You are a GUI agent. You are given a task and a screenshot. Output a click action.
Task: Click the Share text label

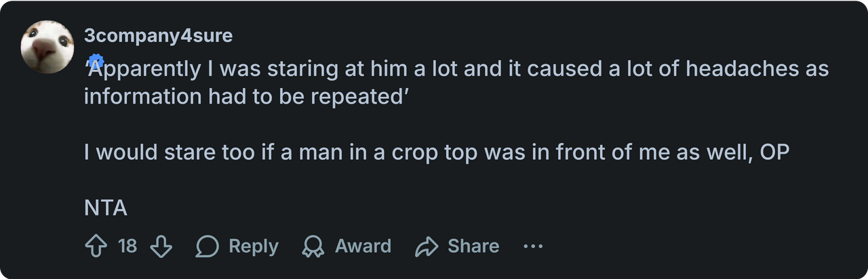(x=473, y=246)
